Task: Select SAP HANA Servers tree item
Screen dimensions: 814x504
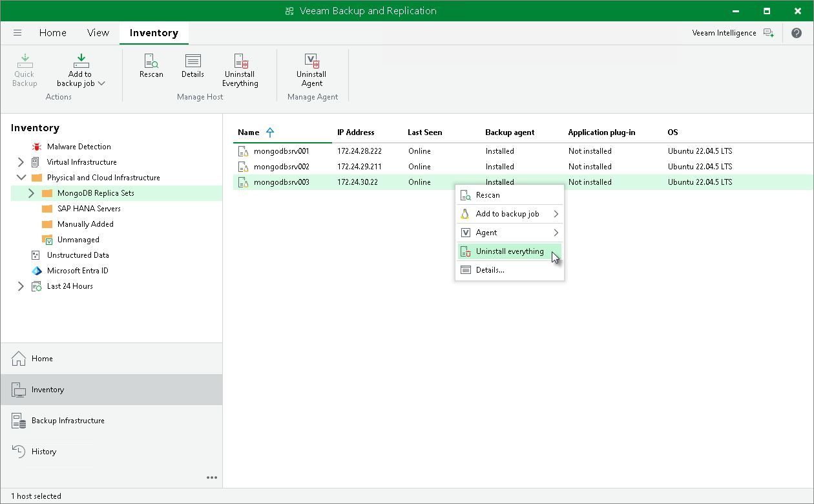Action: (89, 209)
